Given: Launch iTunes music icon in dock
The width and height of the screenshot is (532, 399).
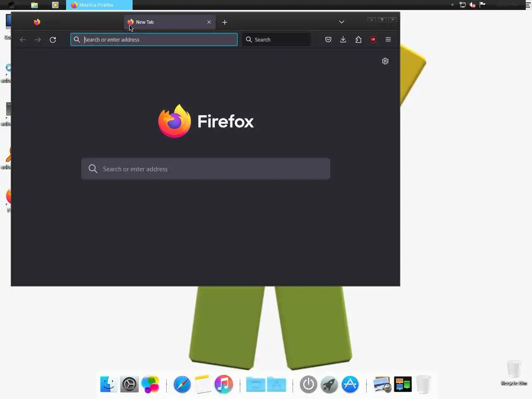Looking at the screenshot, I should (x=224, y=384).
